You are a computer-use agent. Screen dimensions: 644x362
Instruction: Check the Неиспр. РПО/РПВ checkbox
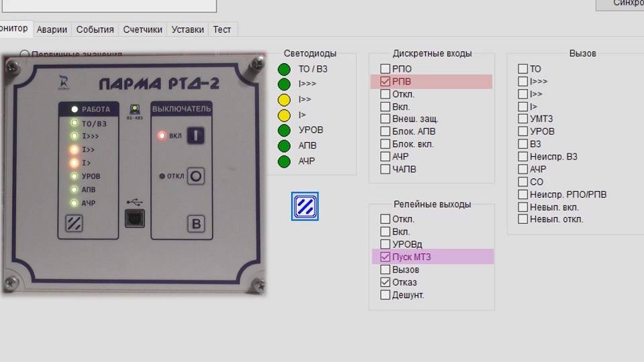523,194
